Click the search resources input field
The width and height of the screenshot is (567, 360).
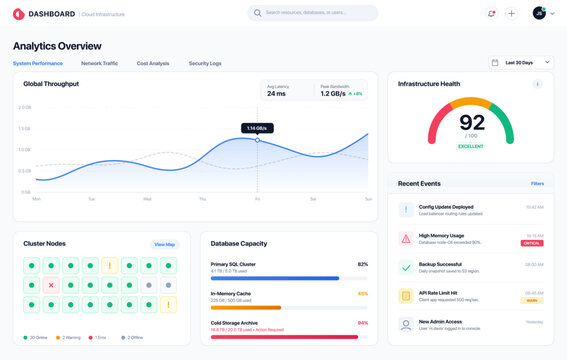coord(313,13)
